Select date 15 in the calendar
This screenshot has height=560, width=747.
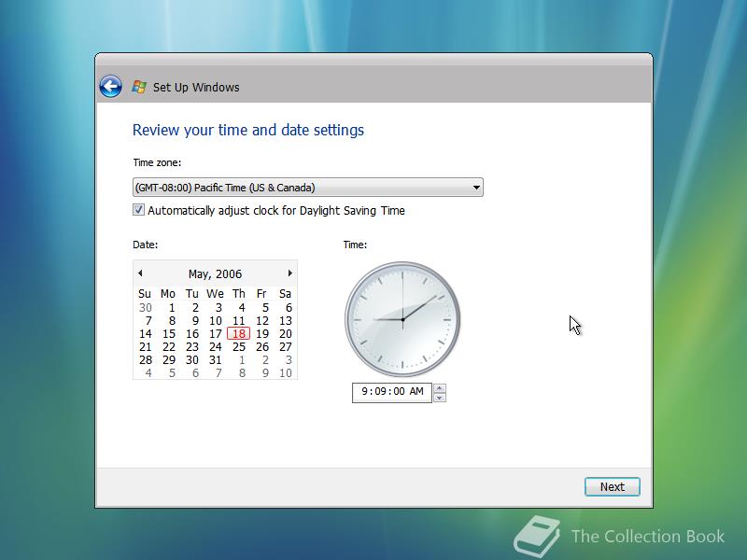point(169,334)
